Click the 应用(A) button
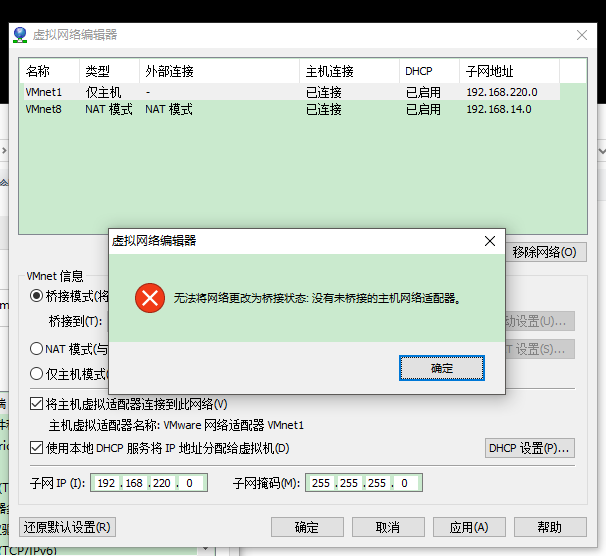 (x=469, y=527)
